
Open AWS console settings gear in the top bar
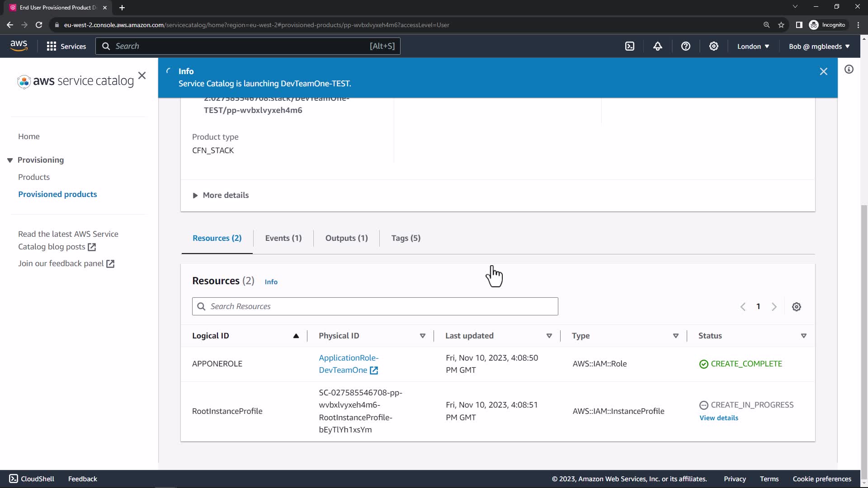click(x=714, y=46)
